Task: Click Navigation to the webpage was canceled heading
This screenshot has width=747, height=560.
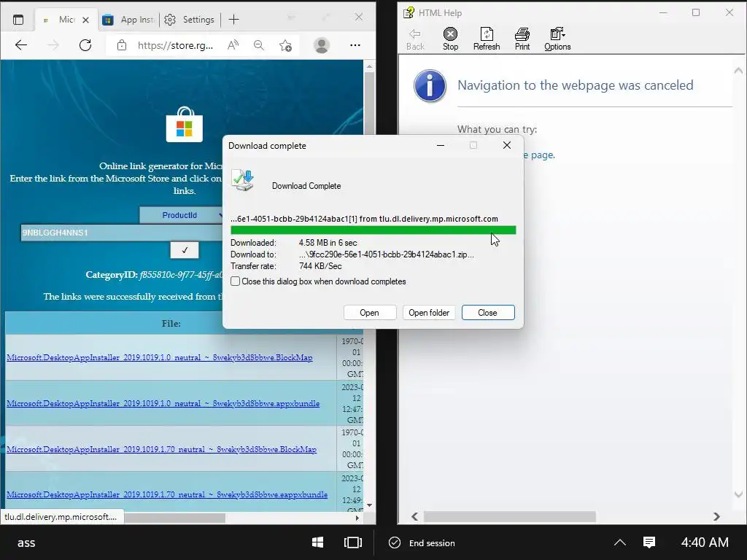Action: (x=576, y=85)
